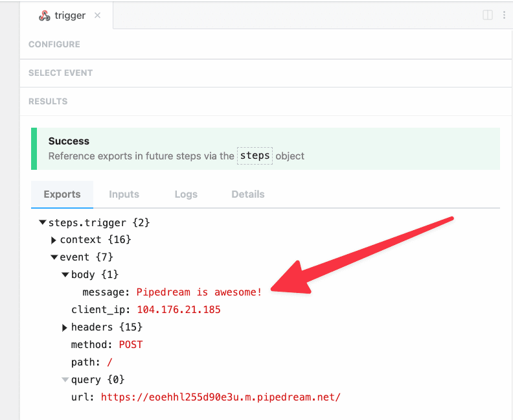Expand the headers {15} node
The height and width of the screenshot is (420, 513).
(x=65, y=327)
